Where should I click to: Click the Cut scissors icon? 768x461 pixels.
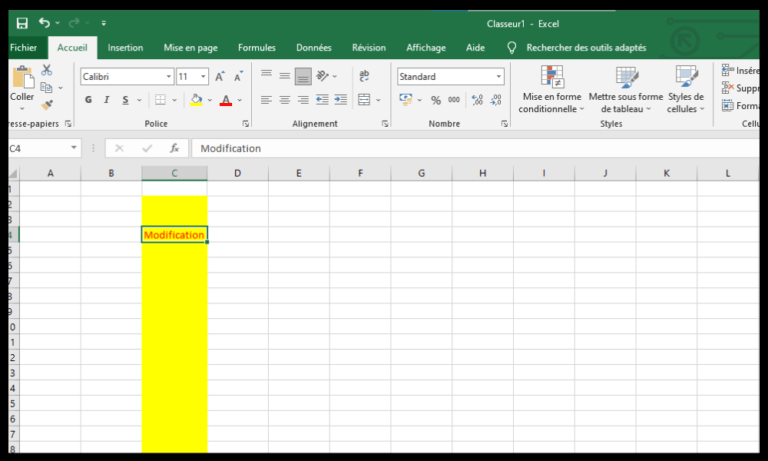(x=46, y=71)
